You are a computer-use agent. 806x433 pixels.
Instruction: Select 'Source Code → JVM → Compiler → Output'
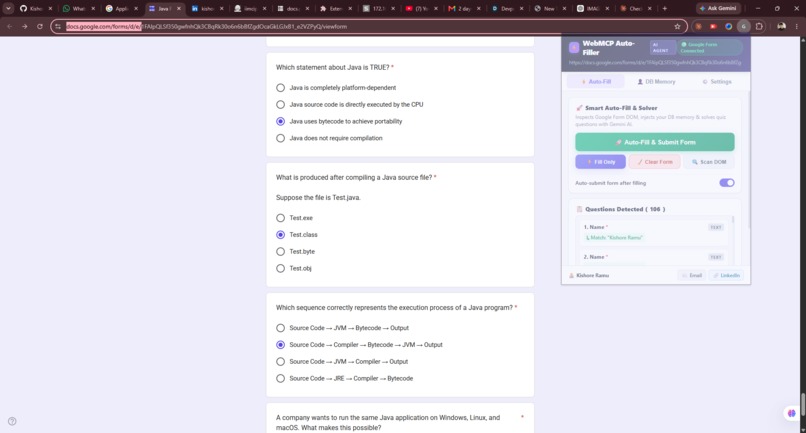[x=280, y=362]
